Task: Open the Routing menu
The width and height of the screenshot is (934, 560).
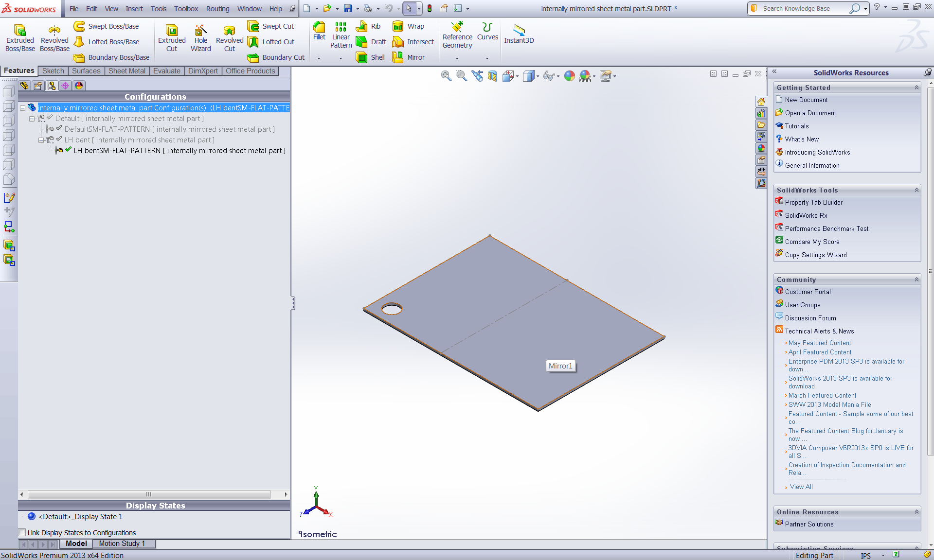Action: click(217, 9)
